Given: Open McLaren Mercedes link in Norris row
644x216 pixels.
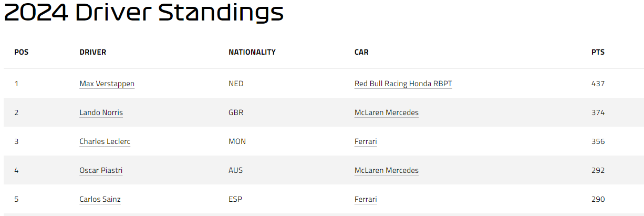Looking at the screenshot, I should pos(387,112).
